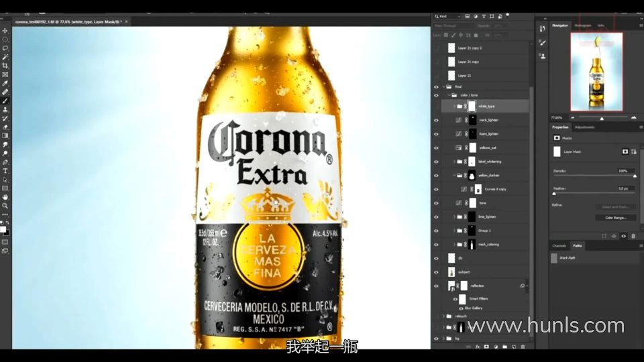Expand the white_type group
644x362 pixels.
pyautogui.click(x=454, y=107)
